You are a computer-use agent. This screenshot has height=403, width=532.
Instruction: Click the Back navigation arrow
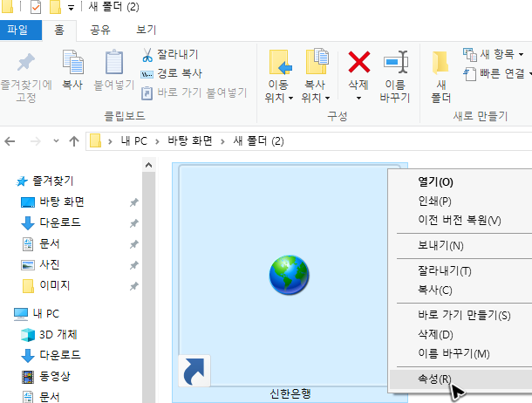10,141
